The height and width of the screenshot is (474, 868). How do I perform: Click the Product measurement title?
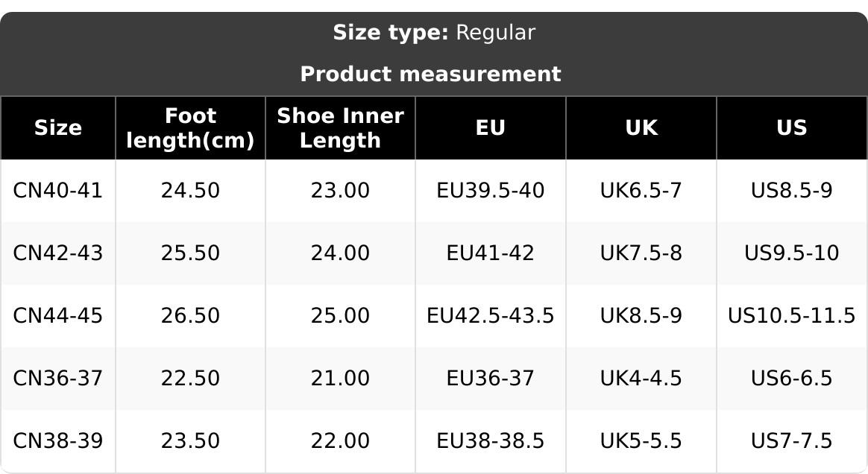point(431,75)
